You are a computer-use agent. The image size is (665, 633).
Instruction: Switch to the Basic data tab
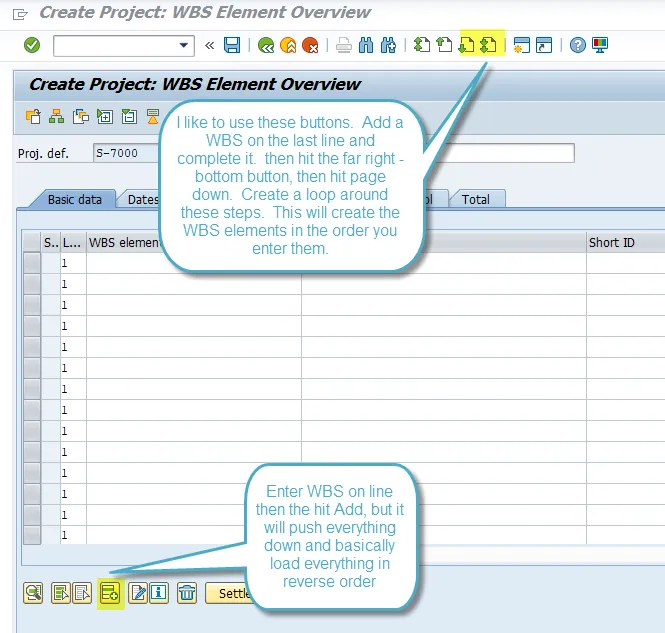pos(75,199)
